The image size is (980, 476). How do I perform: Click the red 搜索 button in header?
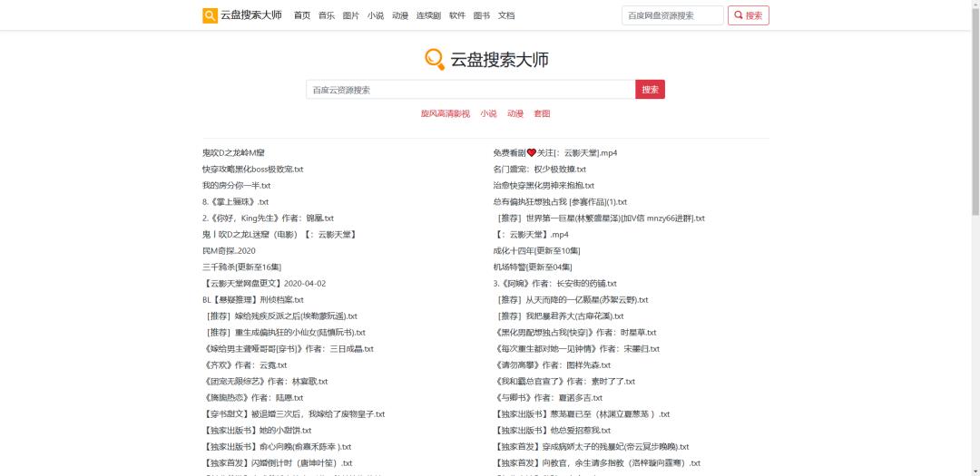click(x=748, y=15)
